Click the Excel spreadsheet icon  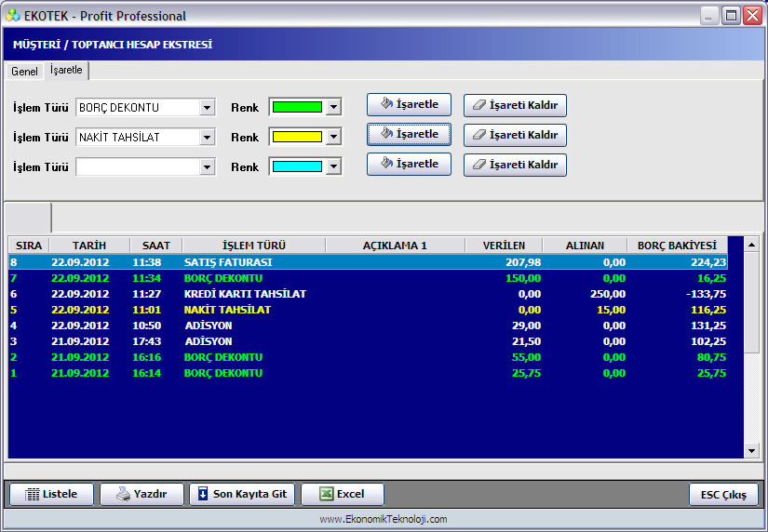(x=327, y=494)
